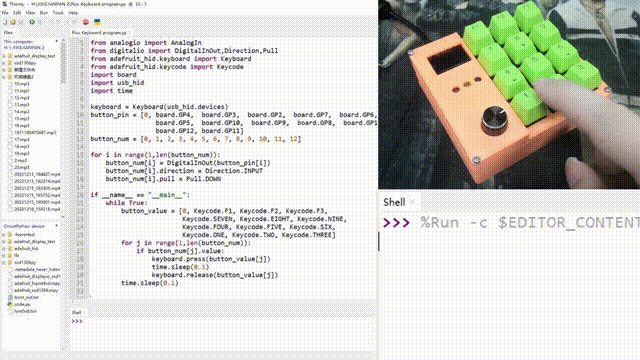Select file 14.mp3 in Files list
Screen dimensions: 640x360
tap(22, 111)
